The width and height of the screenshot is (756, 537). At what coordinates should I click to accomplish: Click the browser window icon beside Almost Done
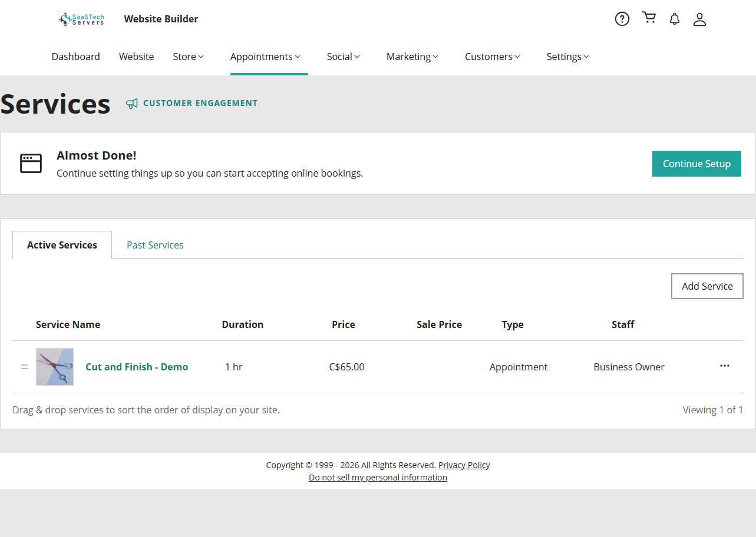point(31,163)
